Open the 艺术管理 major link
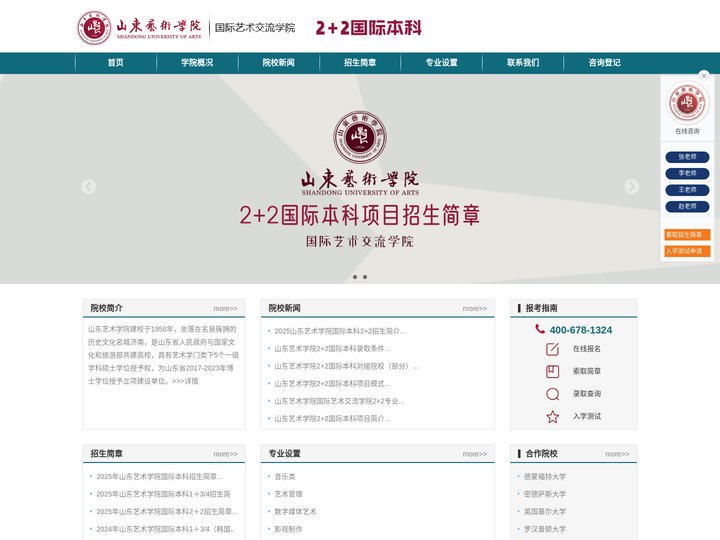The height and width of the screenshot is (540, 720). click(288, 494)
